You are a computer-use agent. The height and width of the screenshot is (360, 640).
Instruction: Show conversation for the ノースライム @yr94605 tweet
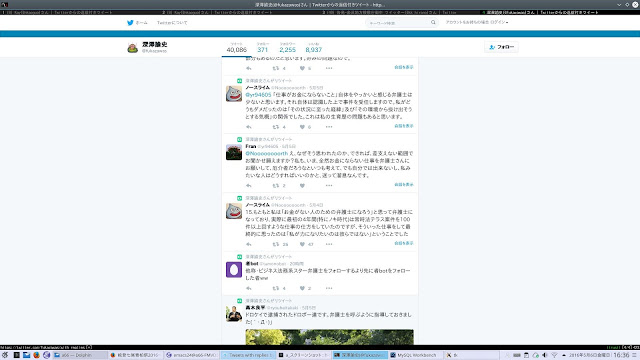404,126
